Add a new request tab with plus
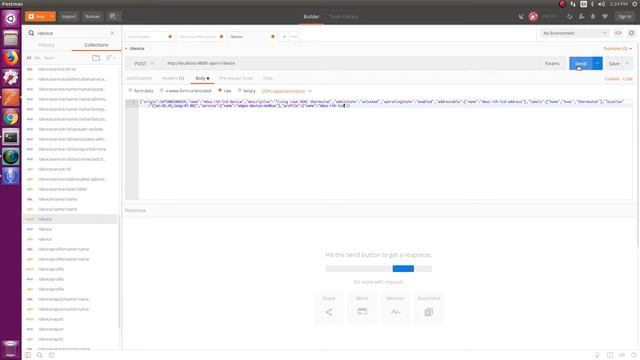The height and width of the screenshot is (360, 640). [x=284, y=37]
